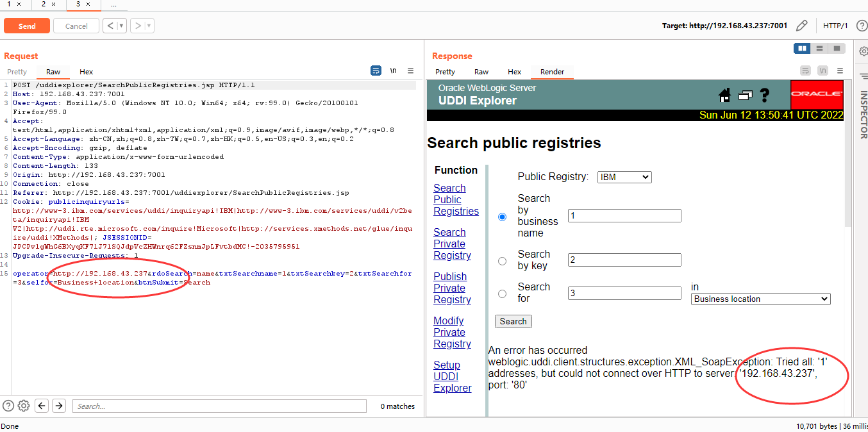Switch to Repeater tab 1
Image resolution: width=868 pixels, height=432 pixels.
pyautogui.click(x=9, y=4)
